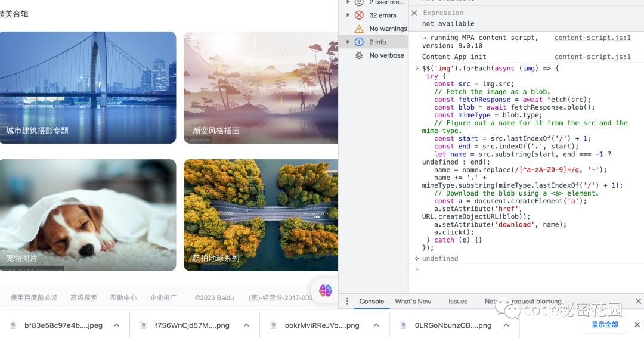The image size is (644, 338).
Task: Open content-script.js:1 link for MPA message
Action: pyautogui.click(x=592, y=38)
